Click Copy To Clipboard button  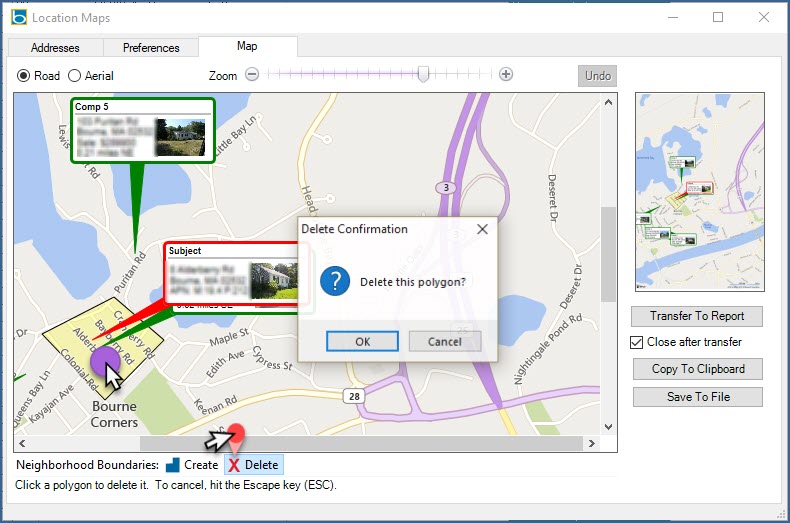698,369
